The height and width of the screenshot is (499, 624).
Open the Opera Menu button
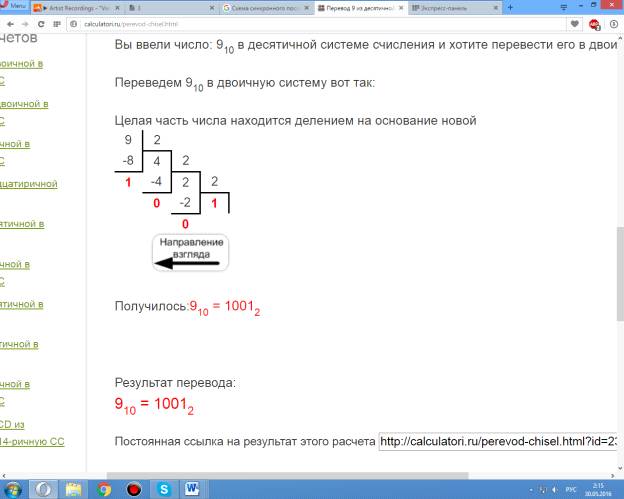point(14,6)
